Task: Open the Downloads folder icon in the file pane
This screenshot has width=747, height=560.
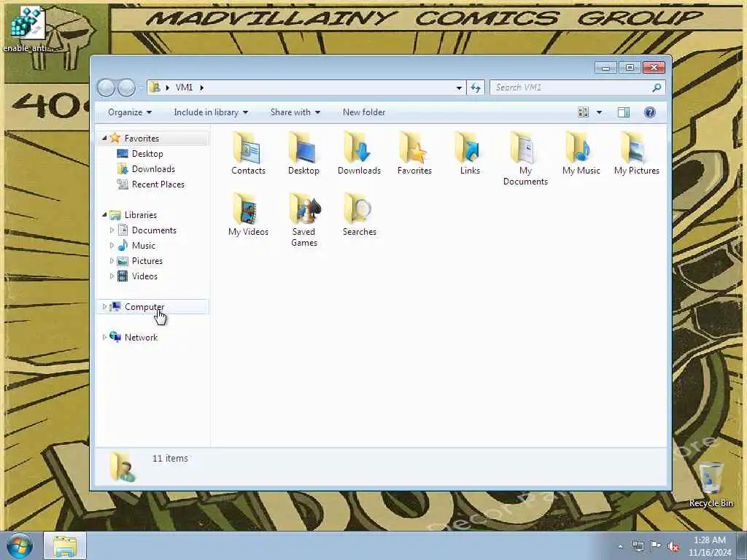Action: click(359, 153)
